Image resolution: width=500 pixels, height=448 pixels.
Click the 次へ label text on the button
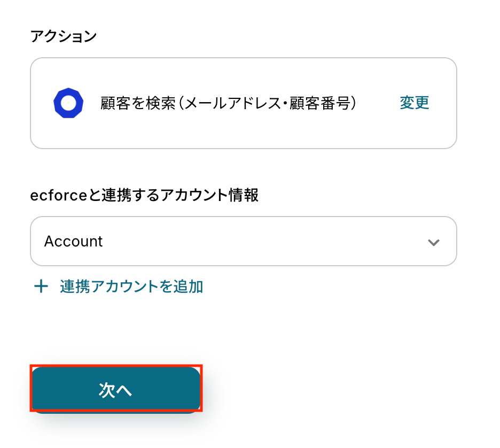point(115,390)
